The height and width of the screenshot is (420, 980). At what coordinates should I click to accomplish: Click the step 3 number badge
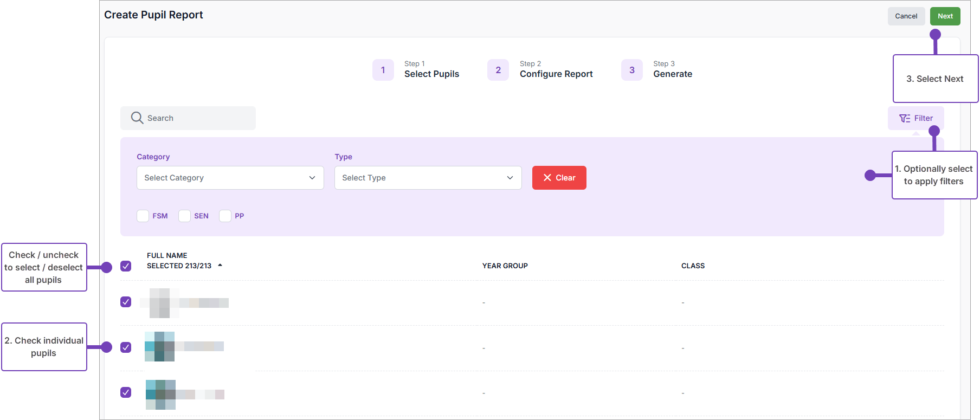631,70
